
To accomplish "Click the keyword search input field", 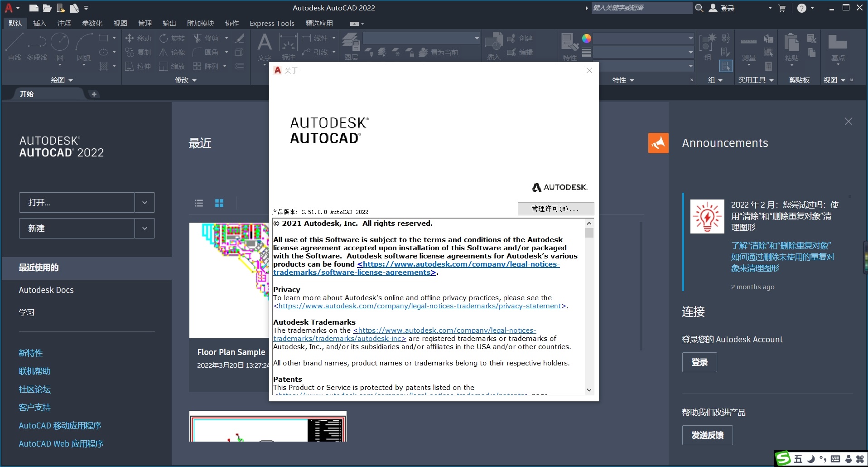I will click(641, 8).
